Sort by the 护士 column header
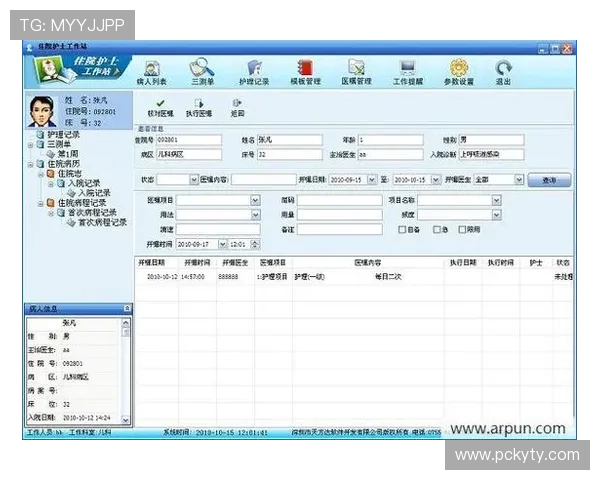The height and width of the screenshot is (480, 600). (x=536, y=263)
